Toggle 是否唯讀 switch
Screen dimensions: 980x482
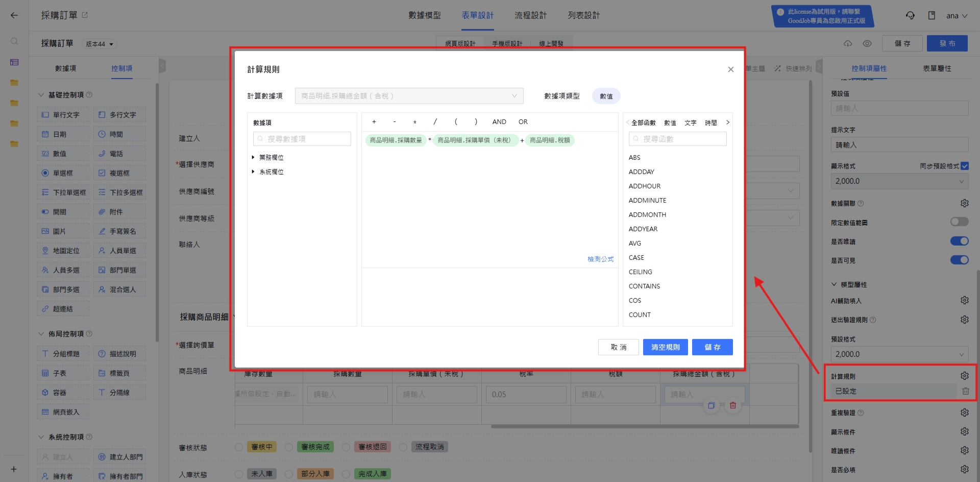[959, 241]
